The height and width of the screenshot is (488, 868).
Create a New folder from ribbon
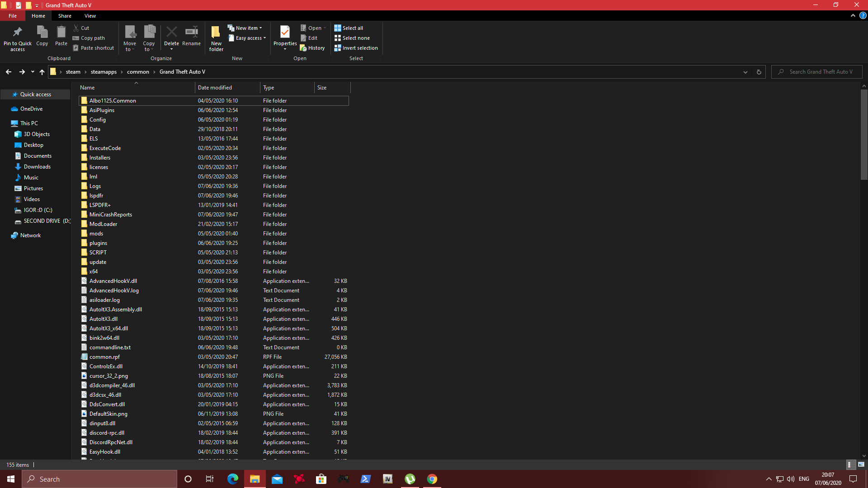point(216,33)
